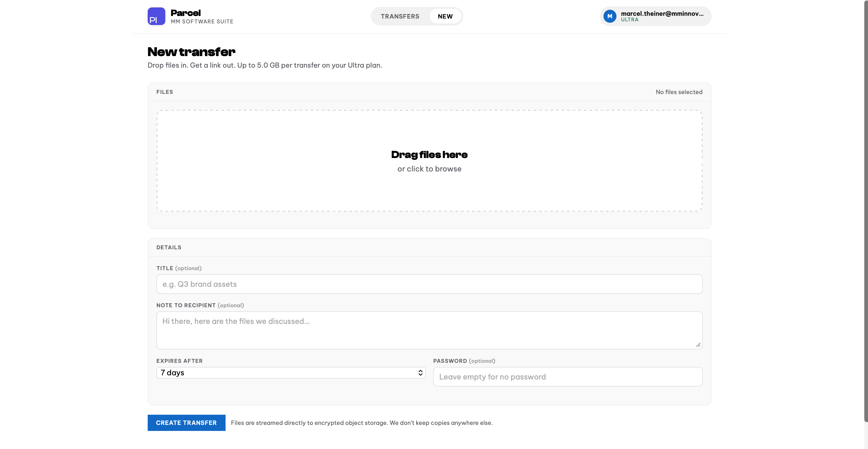The image size is (868, 449).
Task: Grab the note textarea resize handle
Action: 698,345
